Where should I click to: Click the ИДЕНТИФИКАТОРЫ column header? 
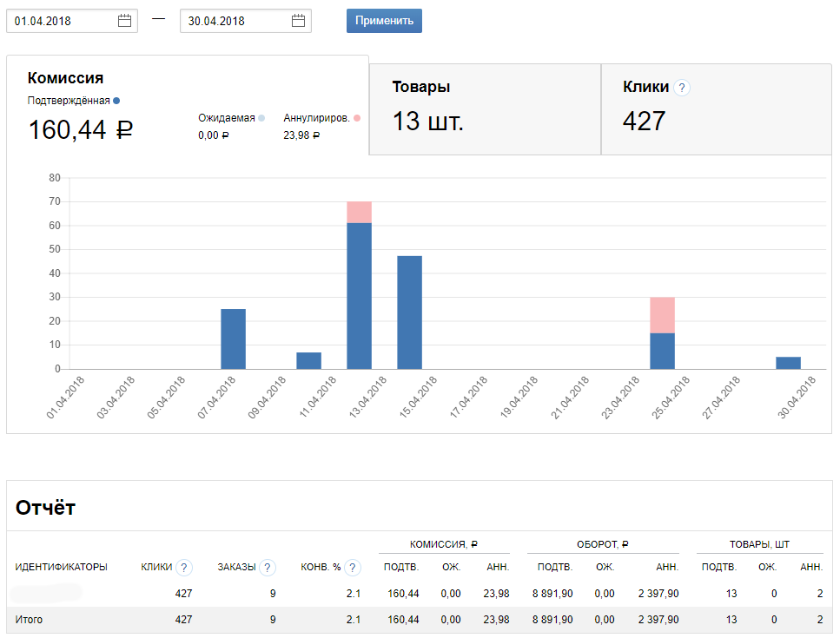(62, 568)
